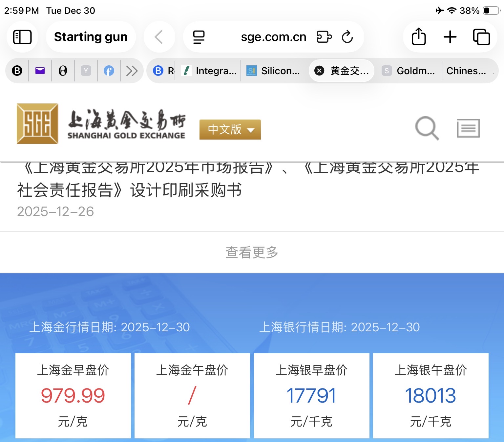
Task: Tap the sge.com.cn address field
Action: coord(273,37)
